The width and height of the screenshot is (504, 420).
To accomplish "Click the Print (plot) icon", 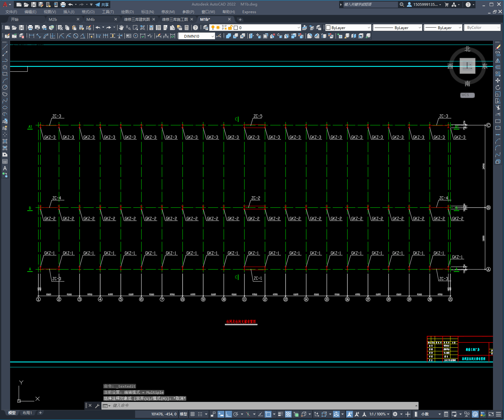I will 30,28.
